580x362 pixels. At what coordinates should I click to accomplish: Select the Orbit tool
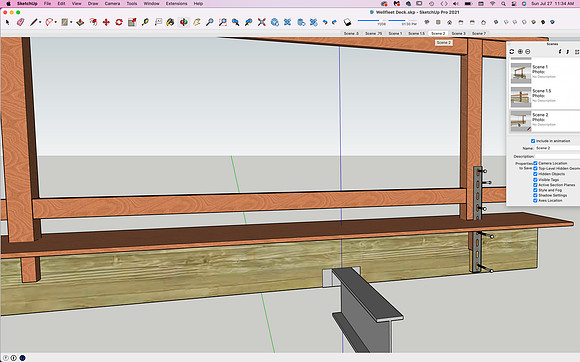[x=183, y=22]
